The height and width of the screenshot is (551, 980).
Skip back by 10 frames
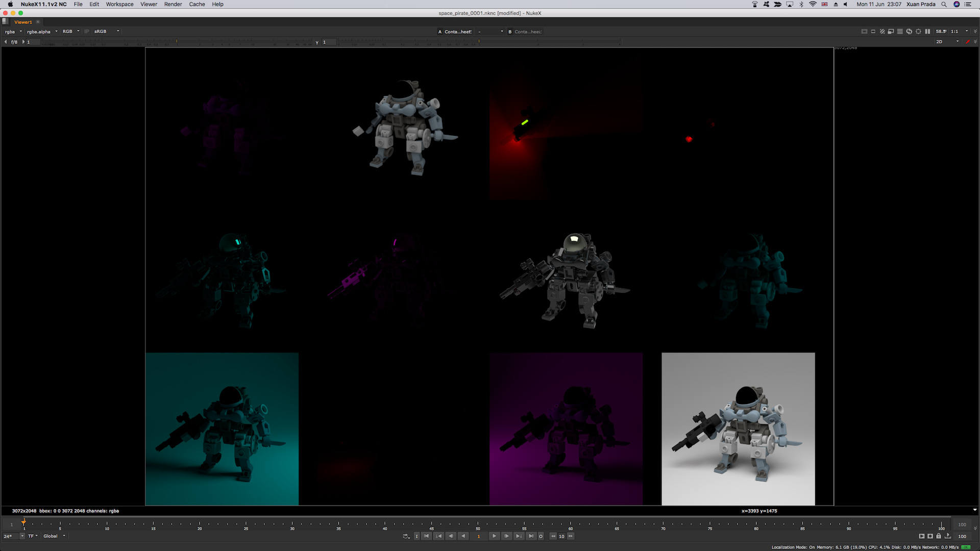553,536
